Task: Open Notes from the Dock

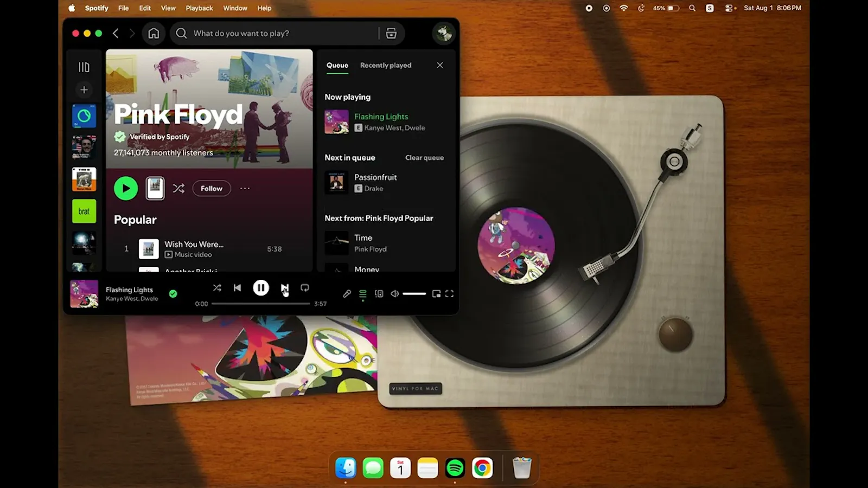Action: (x=427, y=468)
